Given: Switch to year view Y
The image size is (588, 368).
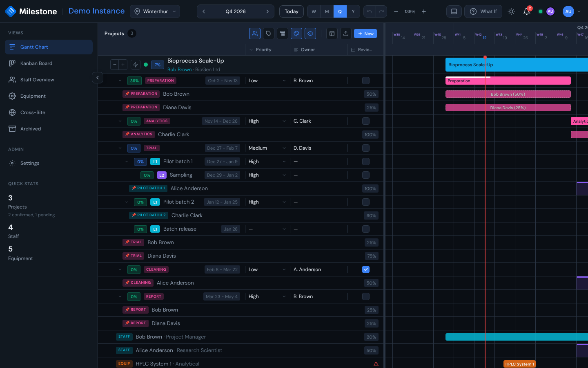Looking at the screenshot, I should (x=353, y=11).
